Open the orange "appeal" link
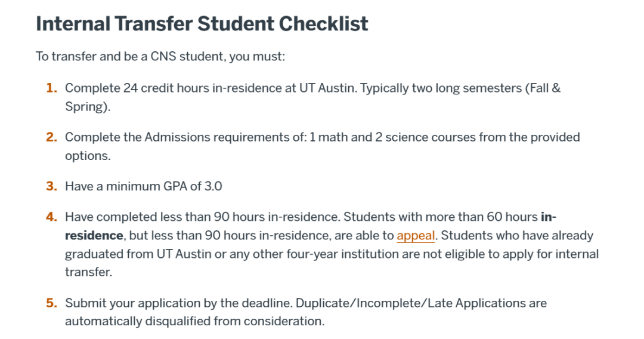644x339 pixels. pyautogui.click(x=416, y=235)
